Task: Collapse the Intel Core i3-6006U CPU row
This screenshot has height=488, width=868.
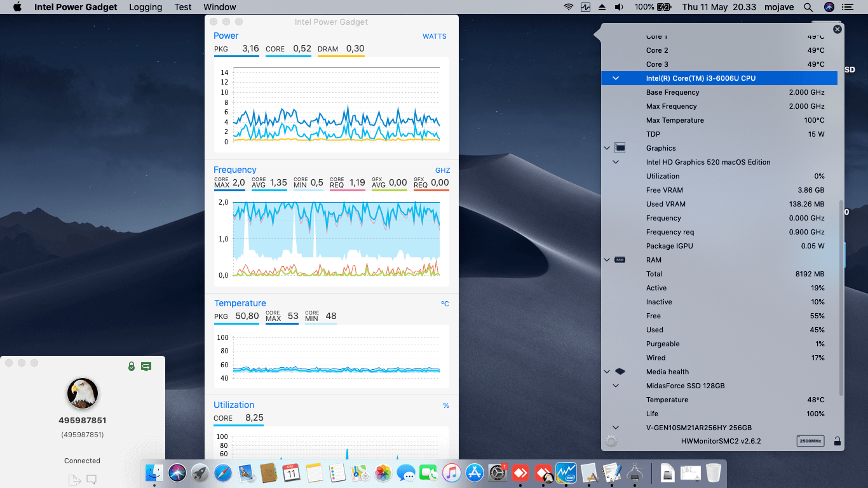Action: coord(615,78)
